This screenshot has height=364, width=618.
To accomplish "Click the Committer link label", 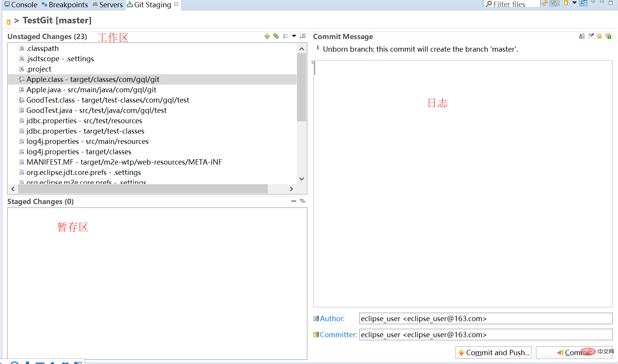I will click(x=338, y=335).
